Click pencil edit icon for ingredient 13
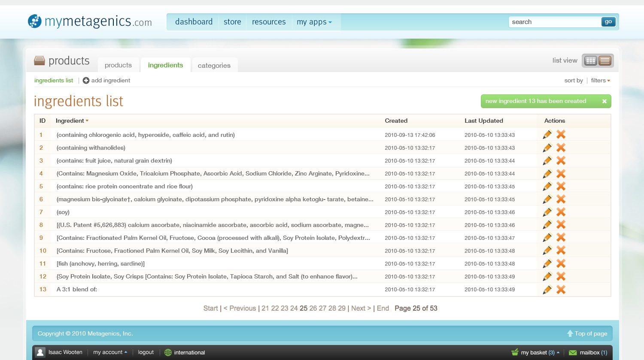The image size is (644, 360). coord(547,290)
